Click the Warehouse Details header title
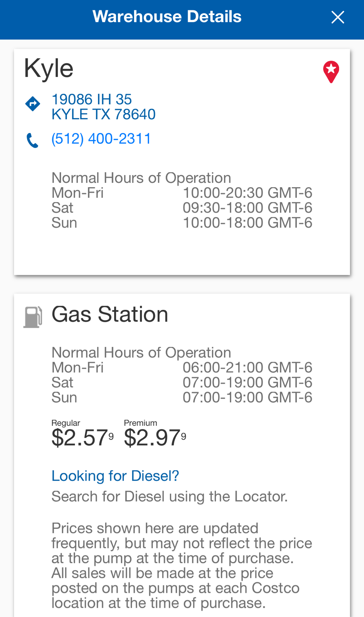This screenshot has width=364, height=617. coord(167,17)
